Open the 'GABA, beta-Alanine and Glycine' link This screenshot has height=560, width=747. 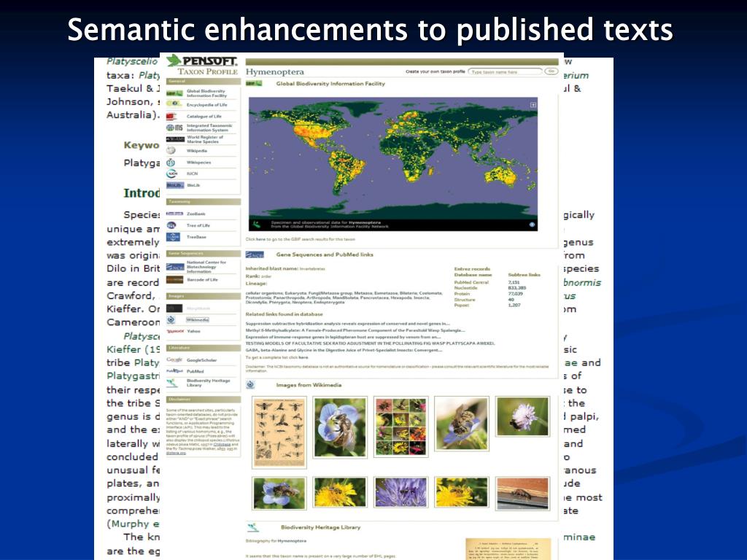[344, 350]
